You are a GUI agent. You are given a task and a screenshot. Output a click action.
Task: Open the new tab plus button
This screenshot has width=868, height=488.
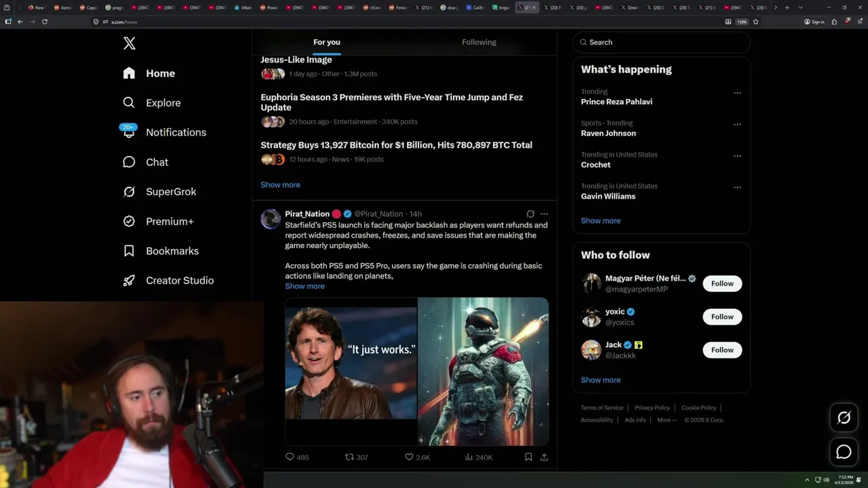[787, 7]
